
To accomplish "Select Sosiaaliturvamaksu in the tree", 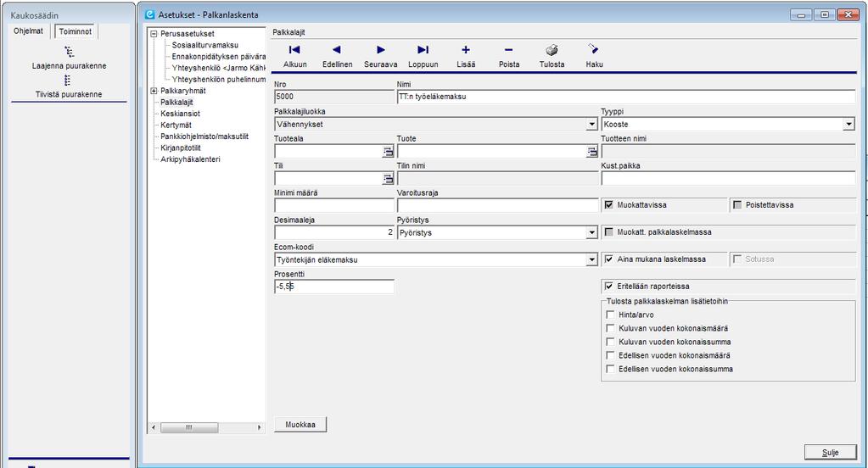I will coord(204,45).
